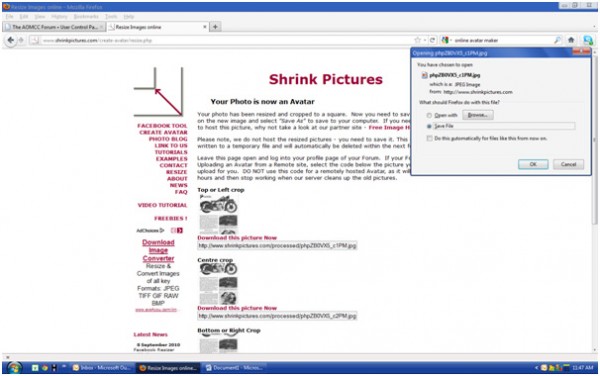Click the Browse... button in download dialog

478,115
